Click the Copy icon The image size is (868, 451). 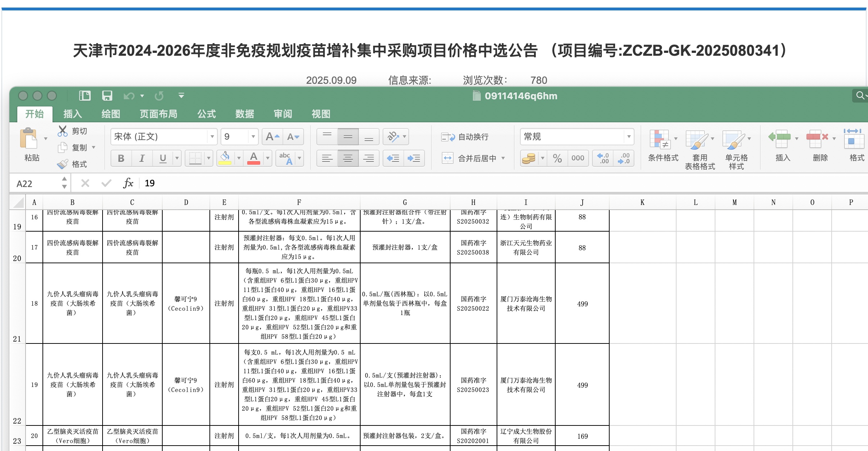click(x=63, y=147)
